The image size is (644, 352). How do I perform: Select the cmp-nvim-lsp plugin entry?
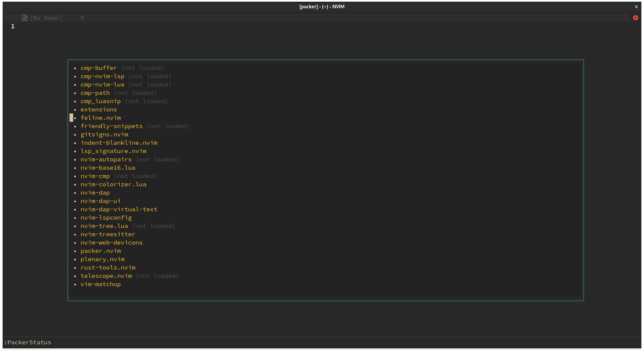click(102, 76)
